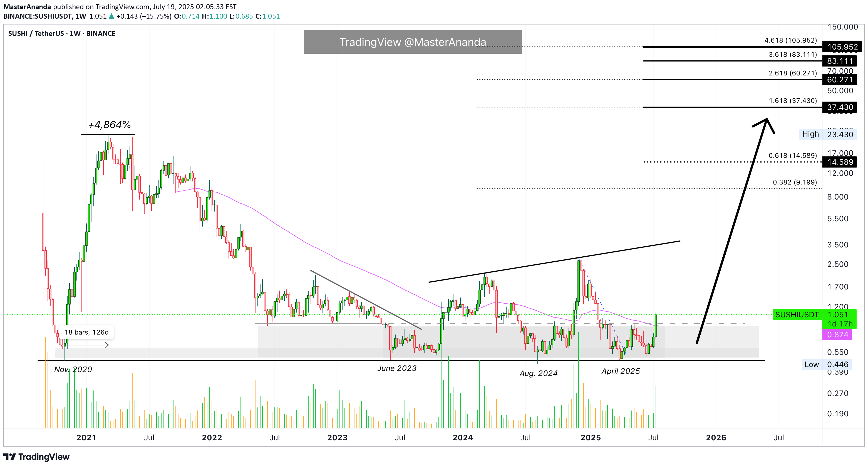Click the 37.430 price label
Screen dimensions: 868x467
point(839,107)
